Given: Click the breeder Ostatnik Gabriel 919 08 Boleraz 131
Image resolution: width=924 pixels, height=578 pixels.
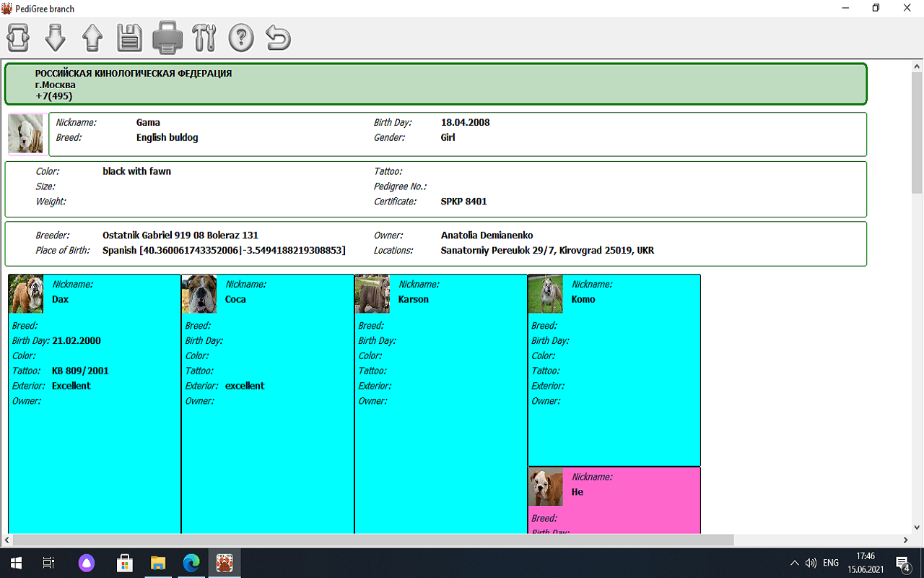Looking at the screenshot, I should tap(180, 236).
